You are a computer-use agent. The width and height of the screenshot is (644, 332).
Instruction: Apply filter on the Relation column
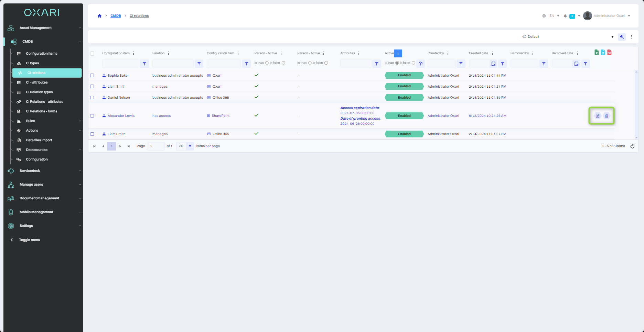coord(199,64)
